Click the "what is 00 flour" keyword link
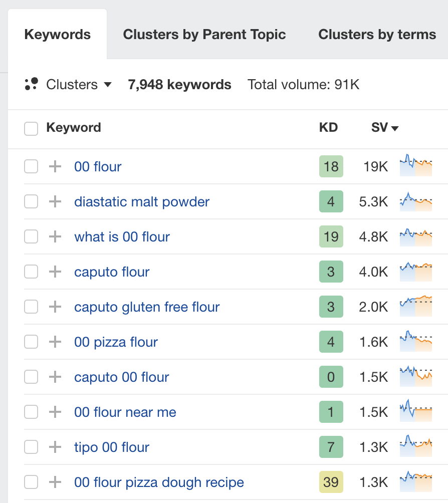The image size is (448, 503). click(x=121, y=236)
